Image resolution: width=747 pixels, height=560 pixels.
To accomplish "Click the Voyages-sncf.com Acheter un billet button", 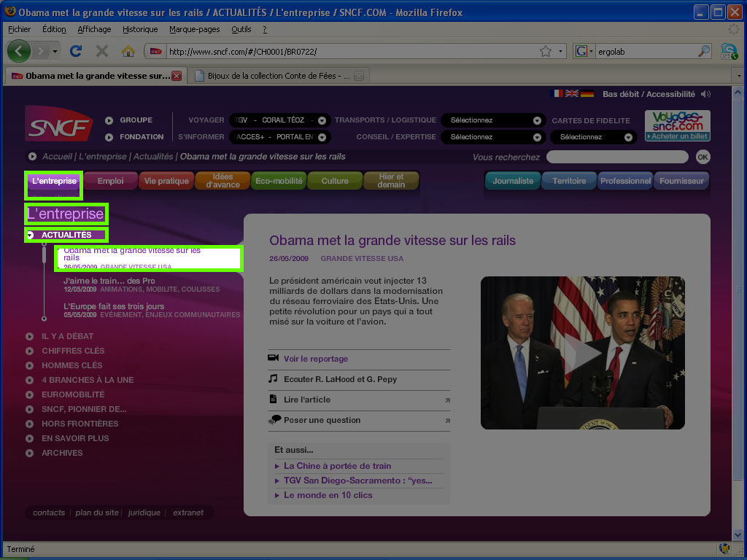I will click(678, 125).
